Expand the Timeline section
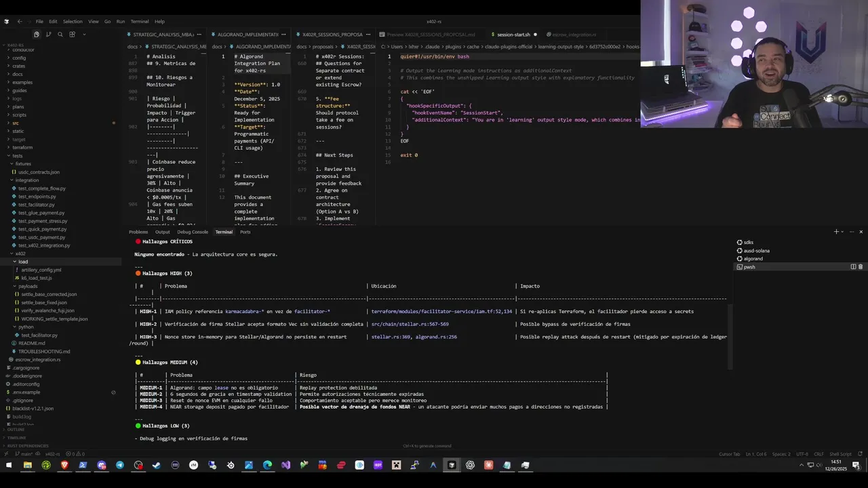868x488 pixels. [x=60, y=438]
